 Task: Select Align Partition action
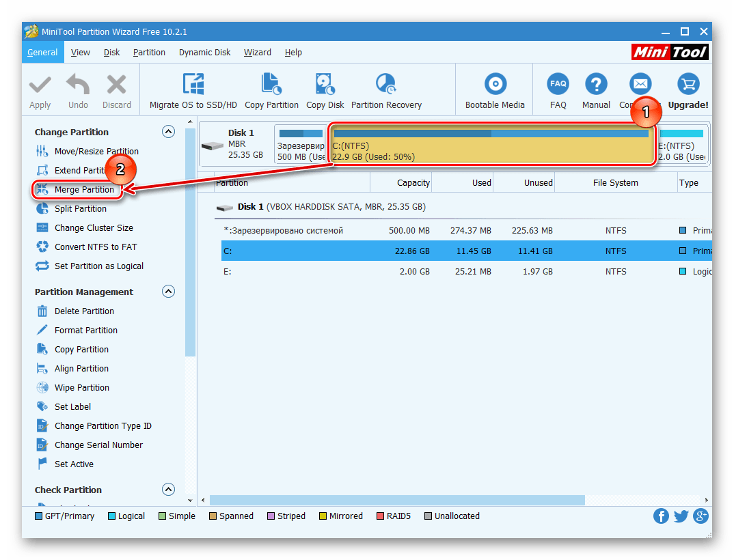pyautogui.click(x=81, y=369)
